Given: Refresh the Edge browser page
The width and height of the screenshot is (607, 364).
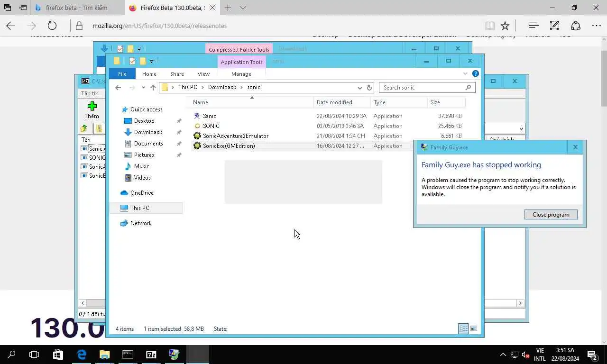Looking at the screenshot, I should [x=52, y=26].
